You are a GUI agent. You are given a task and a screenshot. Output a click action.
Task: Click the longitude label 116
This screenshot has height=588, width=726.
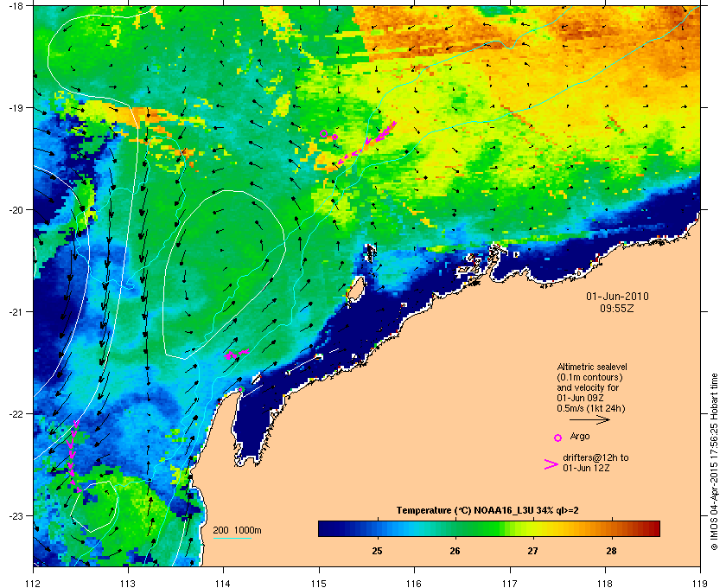click(414, 584)
